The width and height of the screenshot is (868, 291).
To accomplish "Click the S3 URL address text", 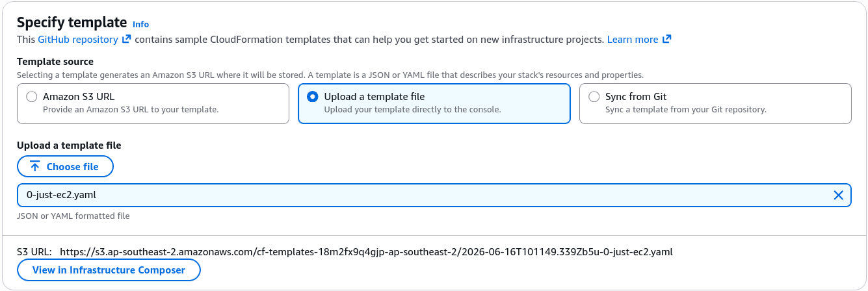I will point(366,251).
